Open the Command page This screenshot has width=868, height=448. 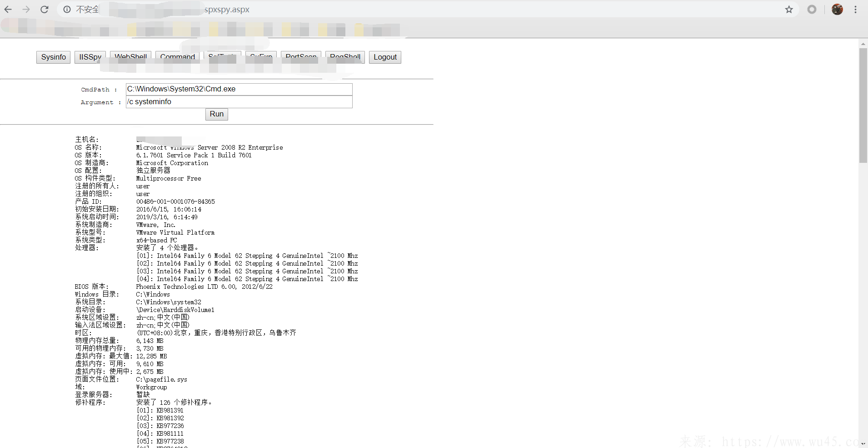[x=177, y=57]
